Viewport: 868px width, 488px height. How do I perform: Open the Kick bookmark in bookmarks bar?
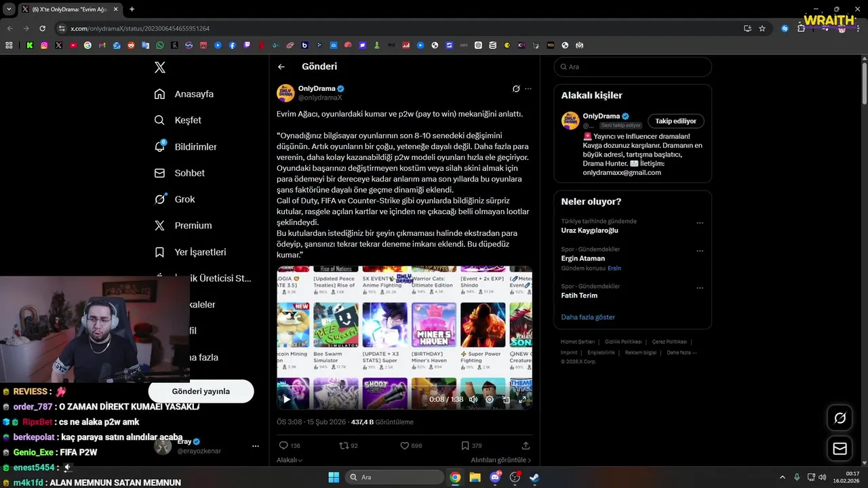click(30, 45)
